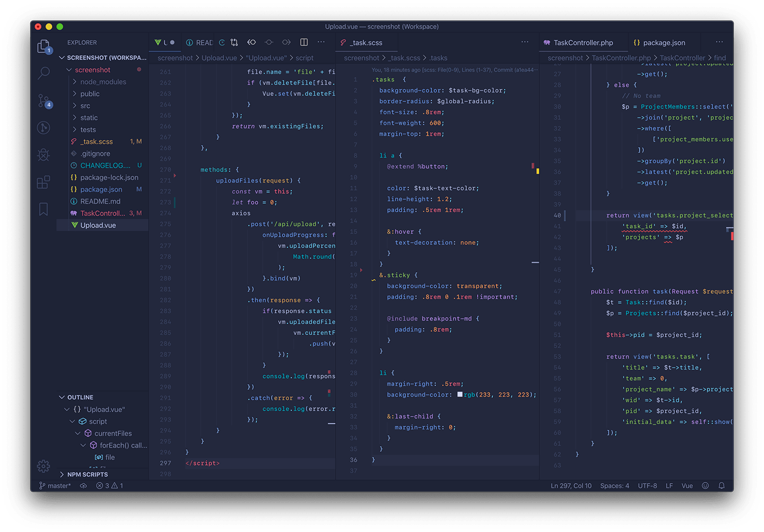The width and height of the screenshot is (764, 532).
Task: Split the editor with the split icon
Action: point(303,42)
